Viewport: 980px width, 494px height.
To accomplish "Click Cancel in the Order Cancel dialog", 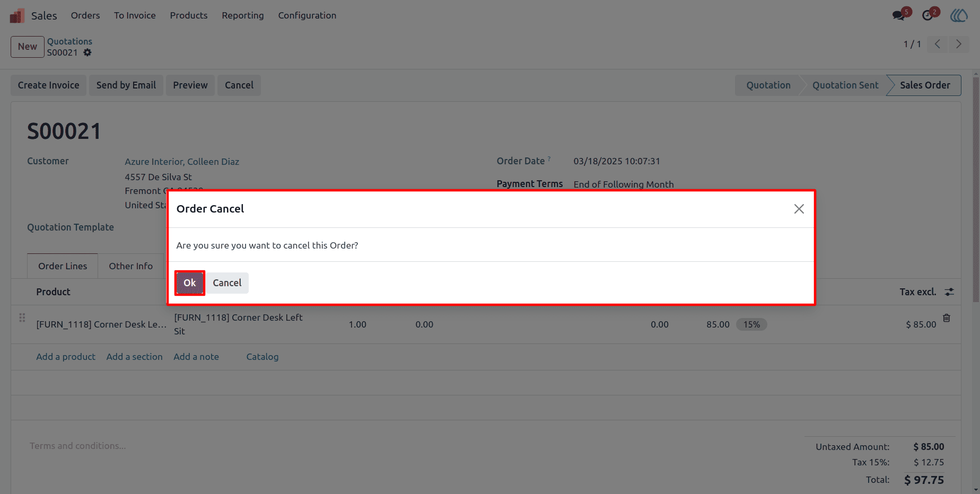I will [227, 283].
